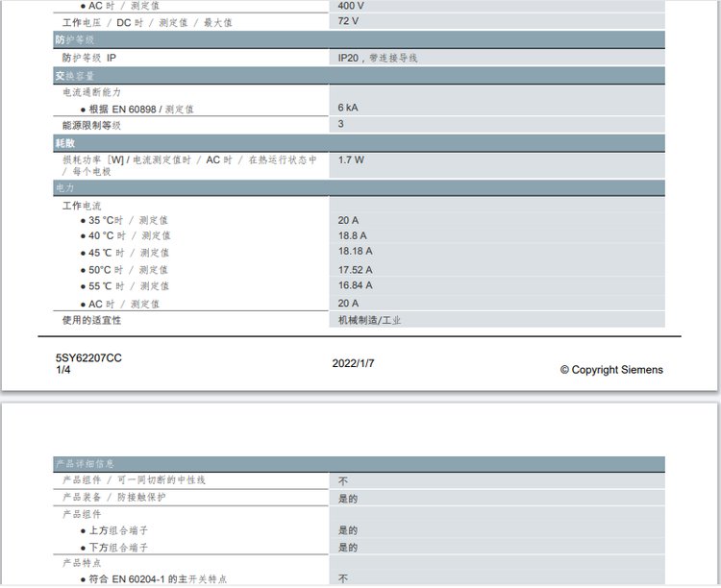Click the 交换容量 section header
The image size is (721, 588).
coord(73,75)
